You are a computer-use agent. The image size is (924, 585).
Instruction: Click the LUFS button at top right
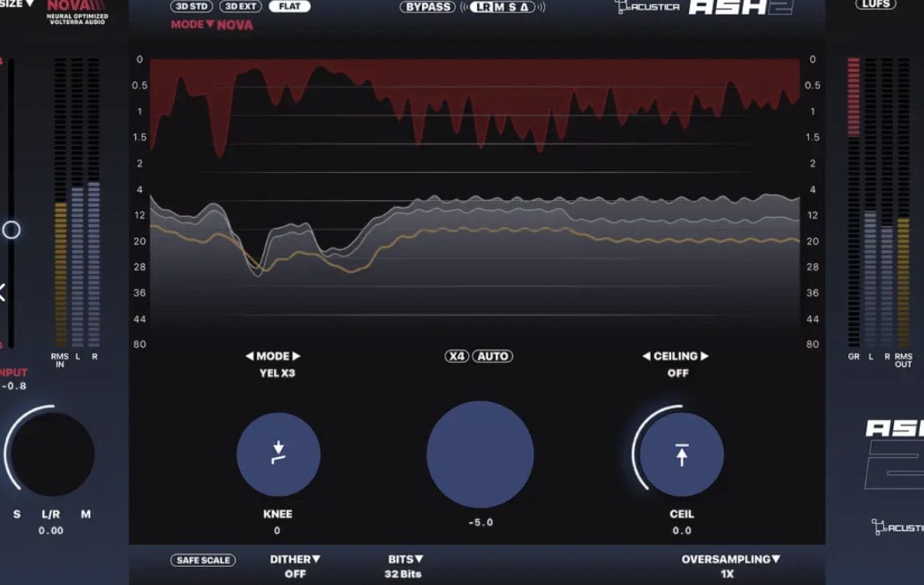tap(876, 4)
